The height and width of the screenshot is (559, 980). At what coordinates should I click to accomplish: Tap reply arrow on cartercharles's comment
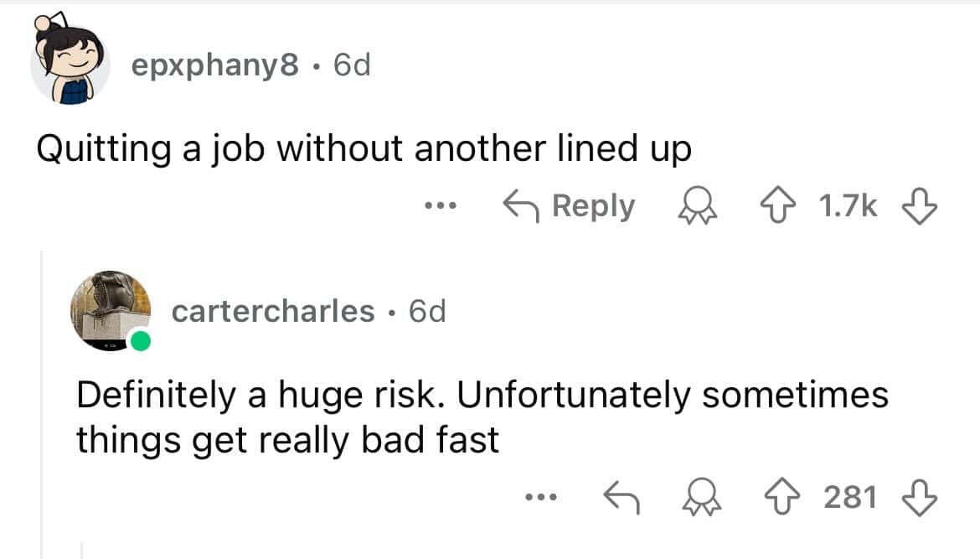click(x=622, y=497)
